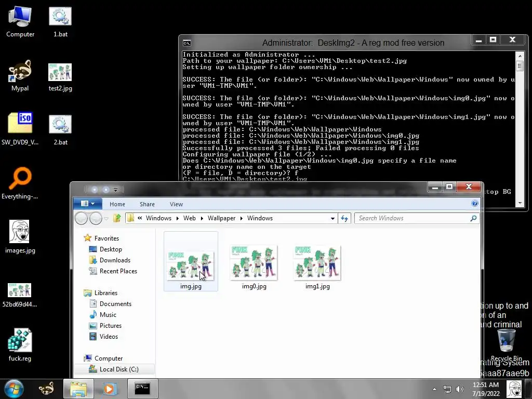Launch Mypal from the taskbar
This screenshot has height=399, width=532.
46,389
